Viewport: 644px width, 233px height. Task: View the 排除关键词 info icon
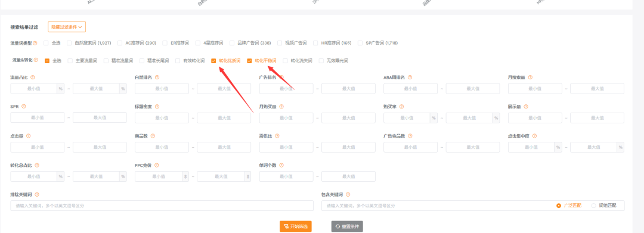click(x=37, y=194)
